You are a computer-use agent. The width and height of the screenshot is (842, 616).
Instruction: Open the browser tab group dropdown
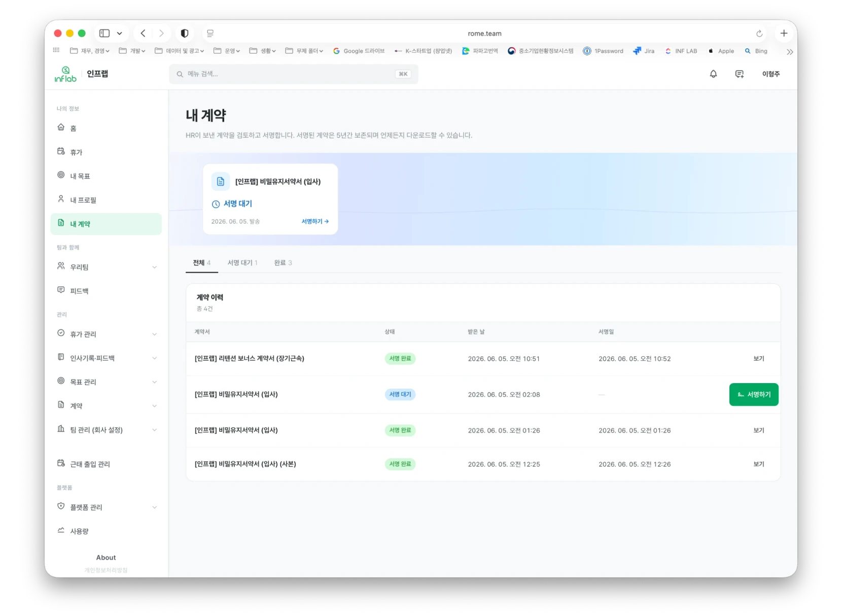click(120, 33)
